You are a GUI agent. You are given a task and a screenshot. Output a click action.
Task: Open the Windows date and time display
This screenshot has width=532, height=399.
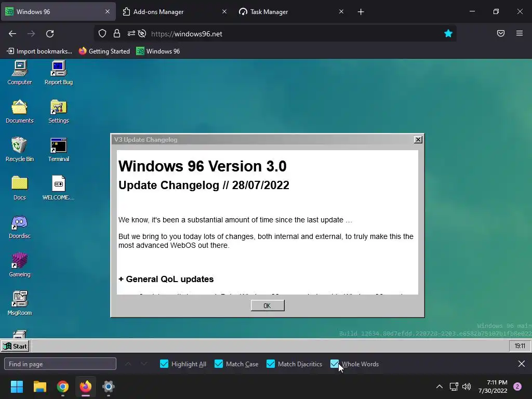[493, 387]
